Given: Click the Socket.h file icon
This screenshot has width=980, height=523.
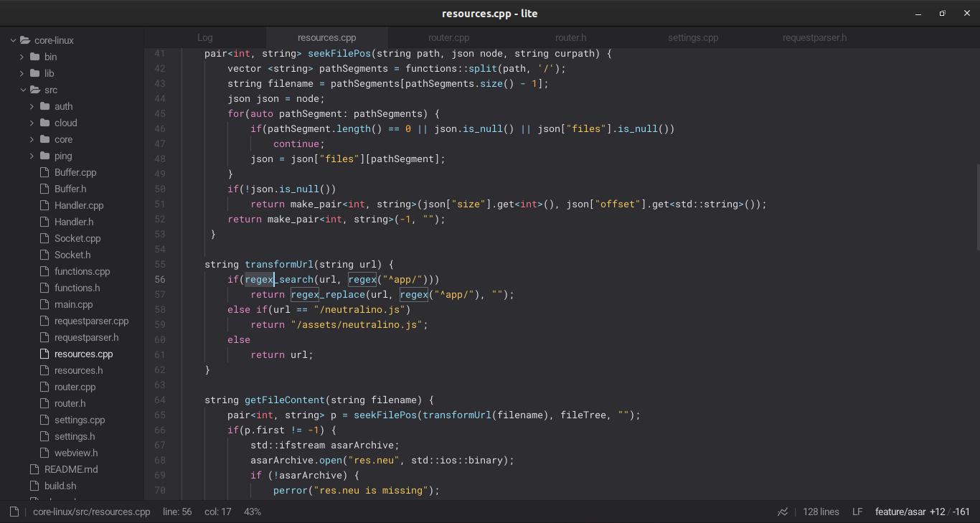Looking at the screenshot, I should pyautogui.click(x=44, y=255).
